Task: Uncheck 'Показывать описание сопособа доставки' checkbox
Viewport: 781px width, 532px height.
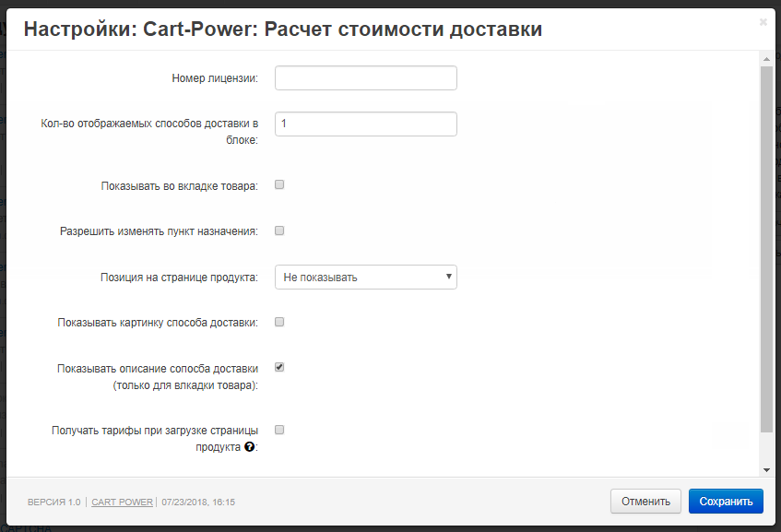Action: (x=279, y=367)
